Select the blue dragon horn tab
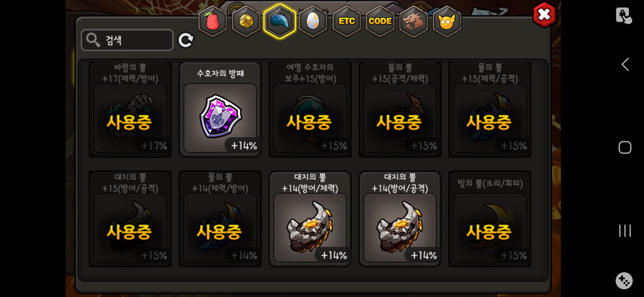The height and width of the screenshot is (297, 644). [279, 21]
